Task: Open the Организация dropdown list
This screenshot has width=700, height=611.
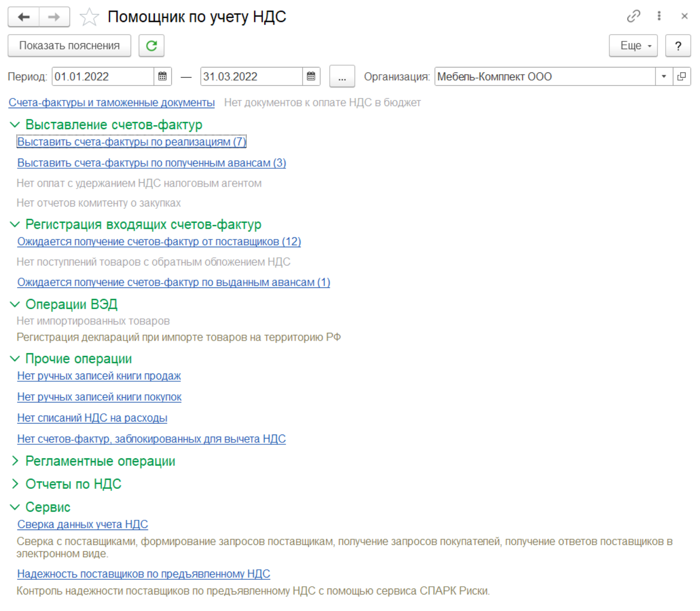Action: [664, 77]
